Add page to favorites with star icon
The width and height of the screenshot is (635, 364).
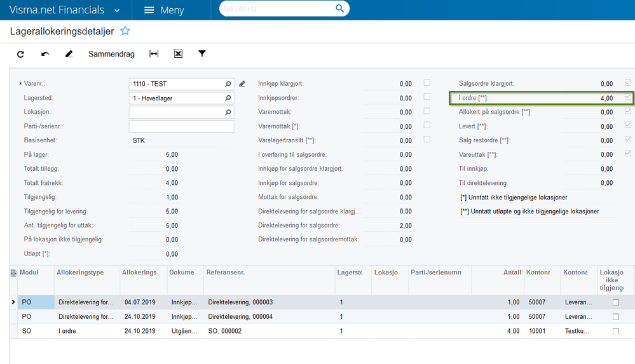point(125,31)
